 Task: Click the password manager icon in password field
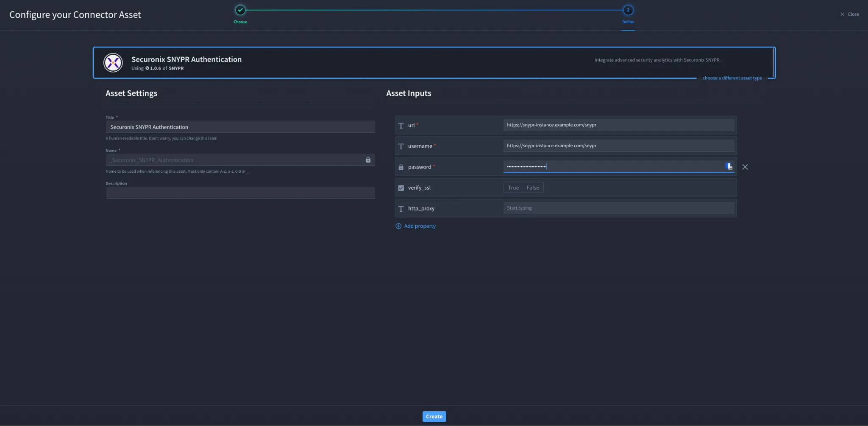(729, 166)
